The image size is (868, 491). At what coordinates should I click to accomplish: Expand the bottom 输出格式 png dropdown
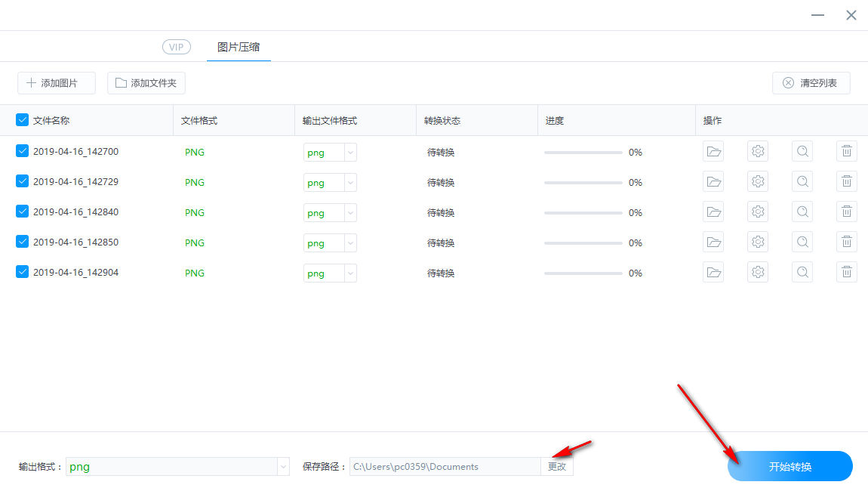tap(282, 466)
